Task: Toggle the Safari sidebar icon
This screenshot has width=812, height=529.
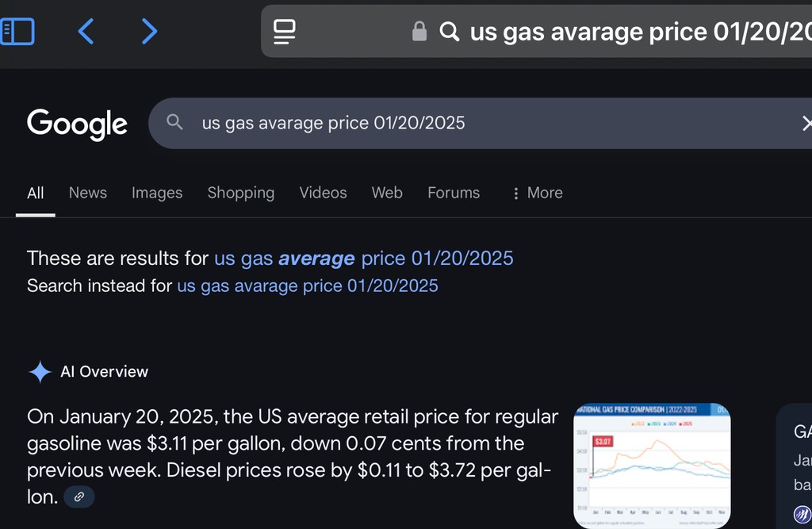Action: [x=17, y=31]
